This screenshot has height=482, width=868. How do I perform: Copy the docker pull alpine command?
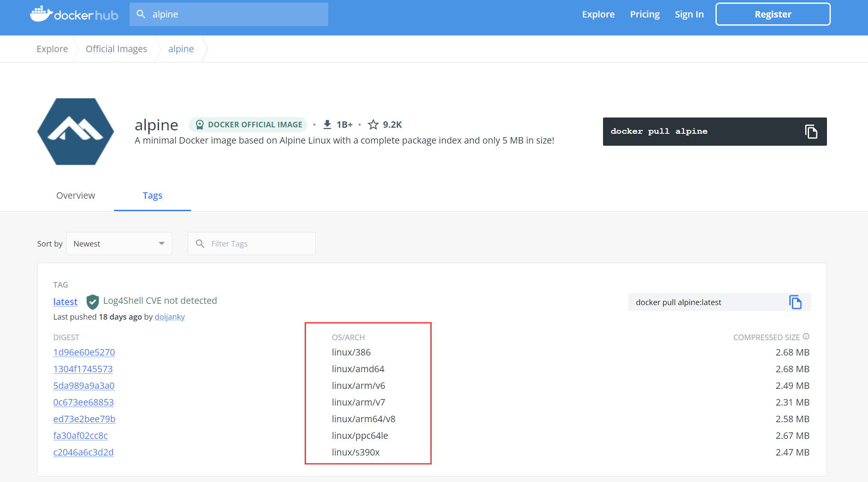point(811,132)
